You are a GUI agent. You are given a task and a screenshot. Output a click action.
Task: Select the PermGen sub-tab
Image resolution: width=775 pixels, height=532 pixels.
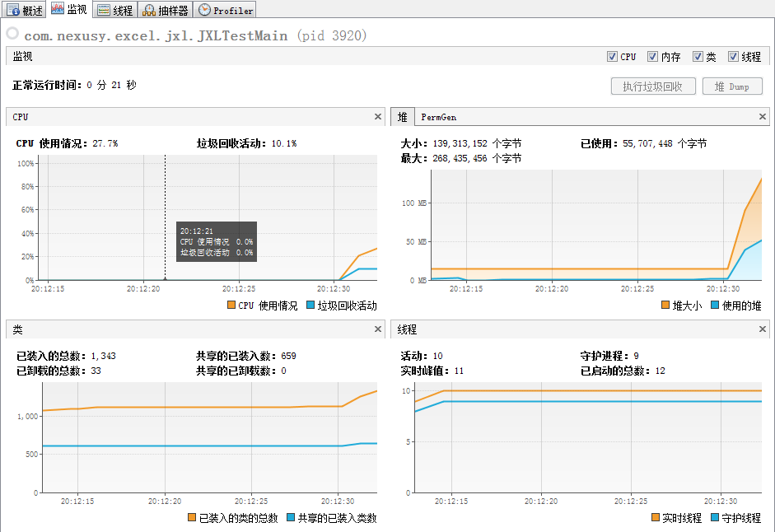tap(438, 117)
